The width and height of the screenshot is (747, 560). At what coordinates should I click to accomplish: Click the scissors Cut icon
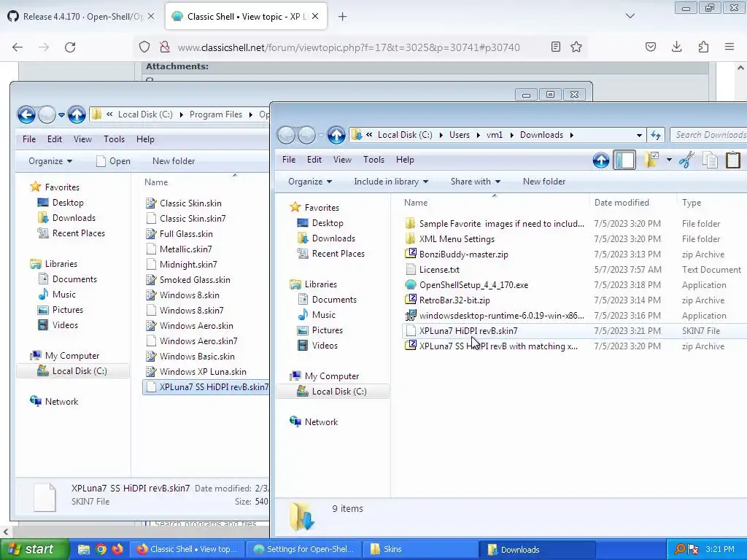click(x=686, y=160)
